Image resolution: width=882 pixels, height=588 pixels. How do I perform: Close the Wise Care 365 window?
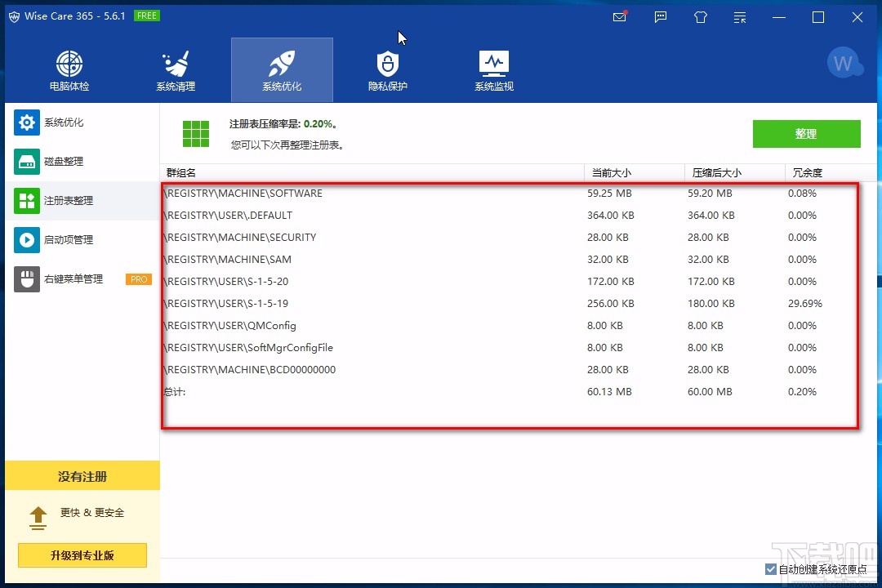857,17
